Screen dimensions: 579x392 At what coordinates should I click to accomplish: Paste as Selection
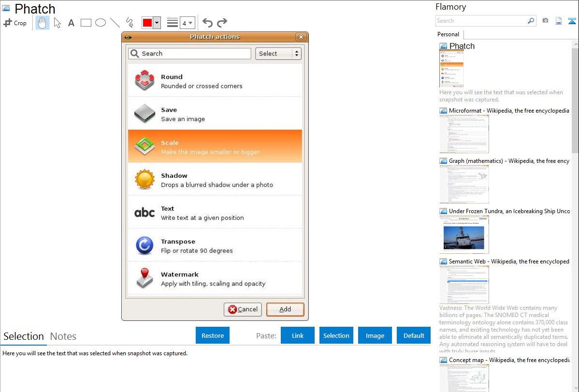coord(336,335)
